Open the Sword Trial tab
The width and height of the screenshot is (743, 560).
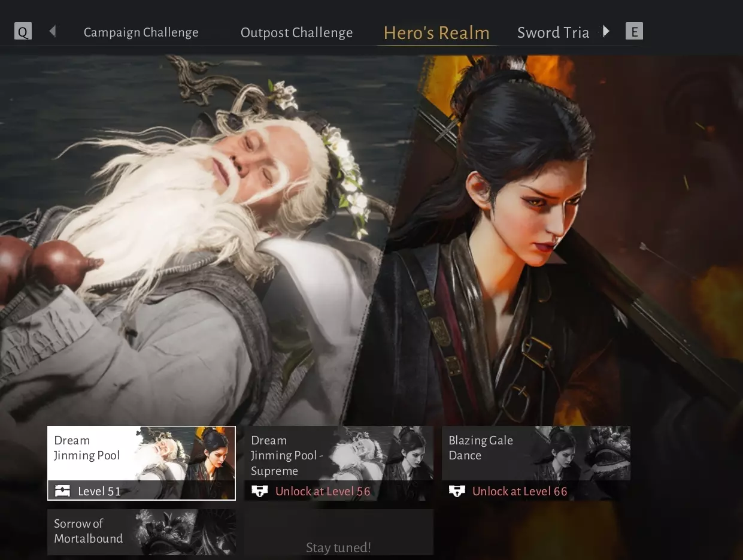click(554, 32)
